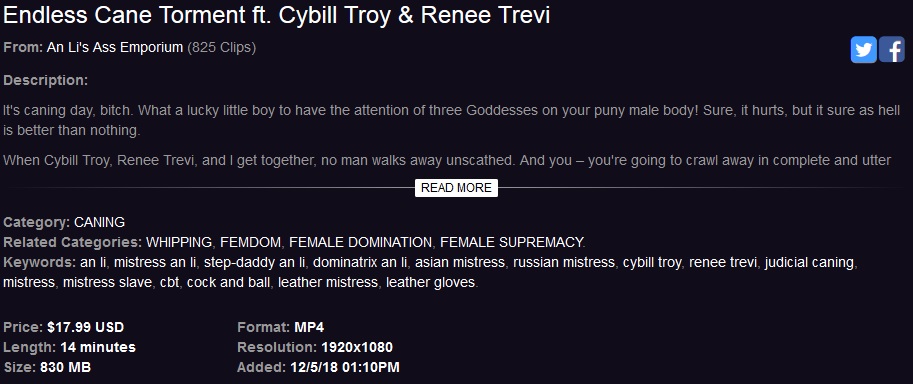Image resolution: width=913 pixels, height=384 pixels.
Task: Click the clip title heading
Action: pos(277,16)
